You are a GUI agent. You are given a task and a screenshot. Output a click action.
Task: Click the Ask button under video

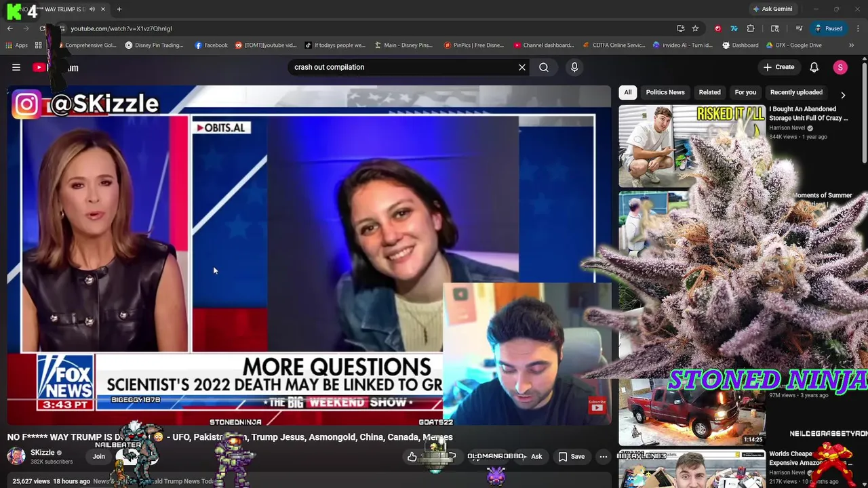click(x=536, y=457)
